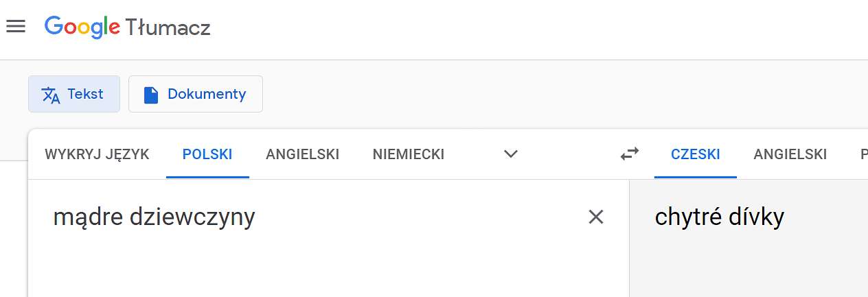This screenshot has height=297, width=868.
Task: Click the Google logo
Action: point(82,27)
